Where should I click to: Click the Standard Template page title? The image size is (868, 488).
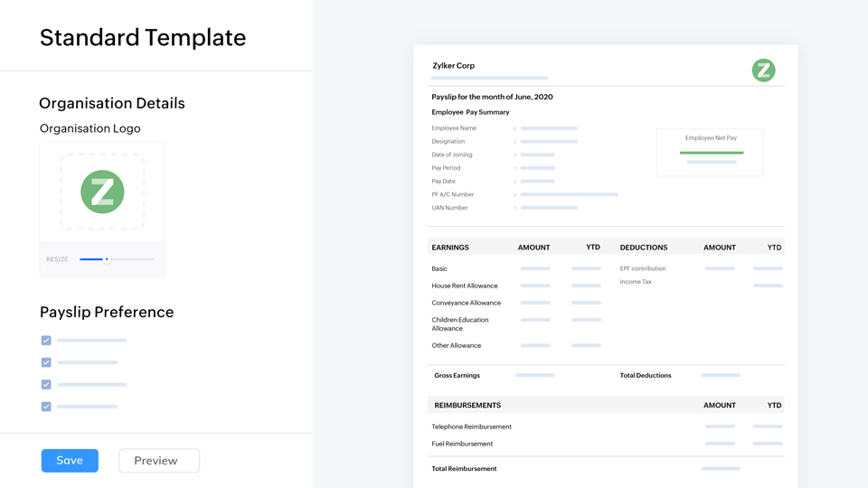[x=143, y=38]
